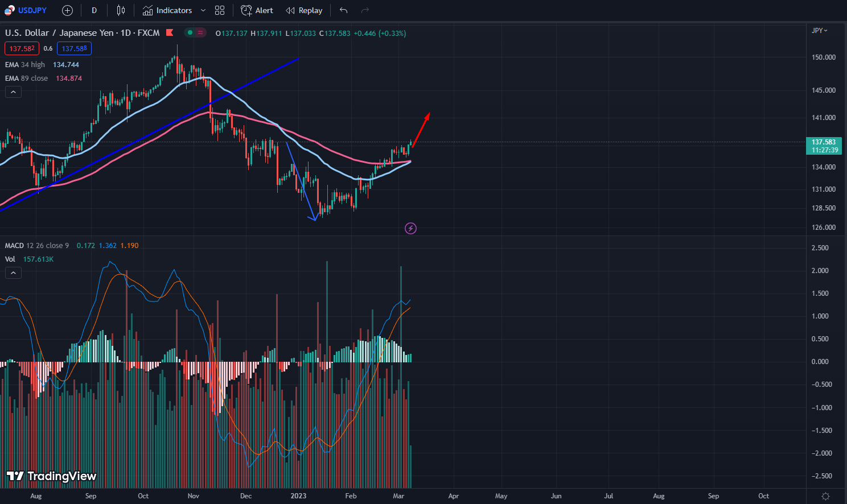The image size is (847, 504).
Task: Open the multi-chart layout selector
Action: click(220, 10)
